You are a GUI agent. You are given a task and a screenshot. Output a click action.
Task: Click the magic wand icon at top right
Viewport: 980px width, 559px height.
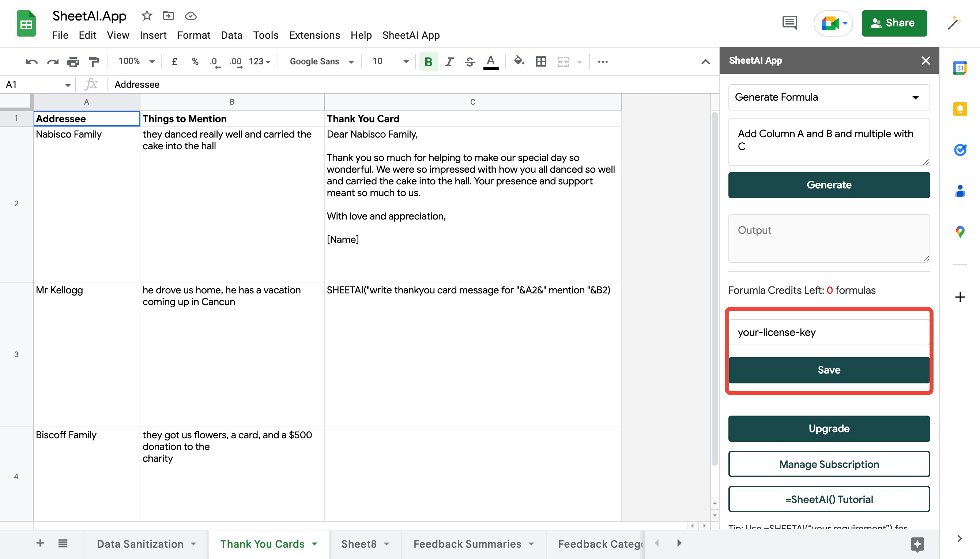click(x=954, y=23)
